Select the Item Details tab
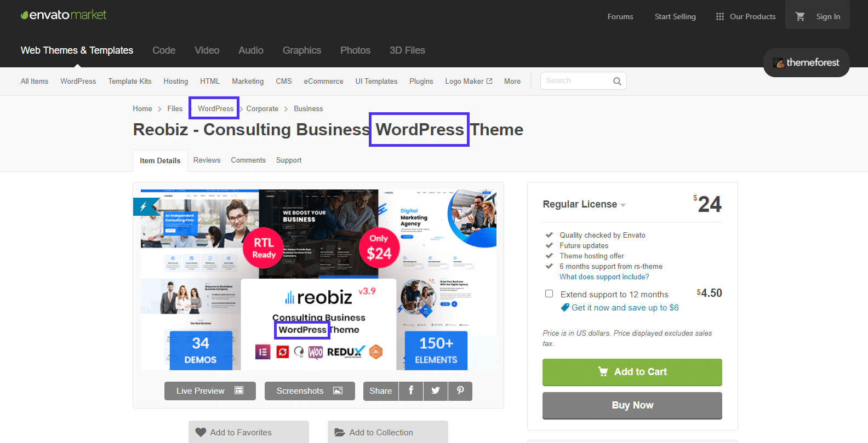The image size is (868, 443). point(160,160)
